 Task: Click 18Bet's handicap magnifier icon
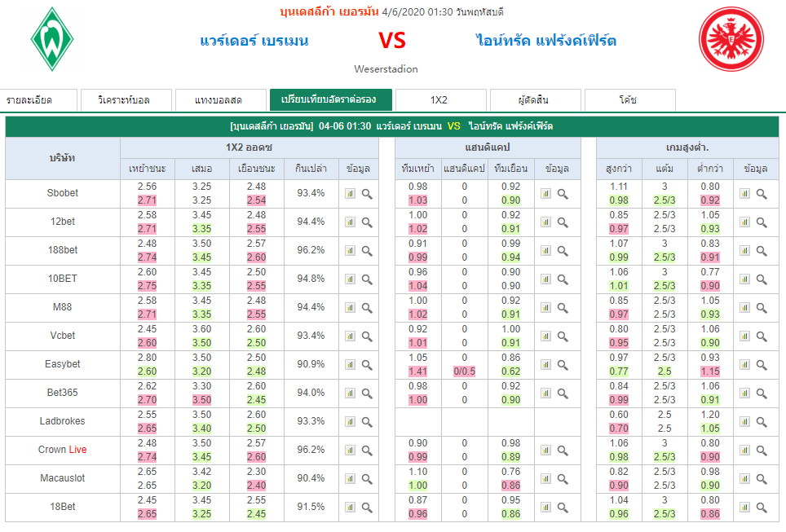coord(563,508)
